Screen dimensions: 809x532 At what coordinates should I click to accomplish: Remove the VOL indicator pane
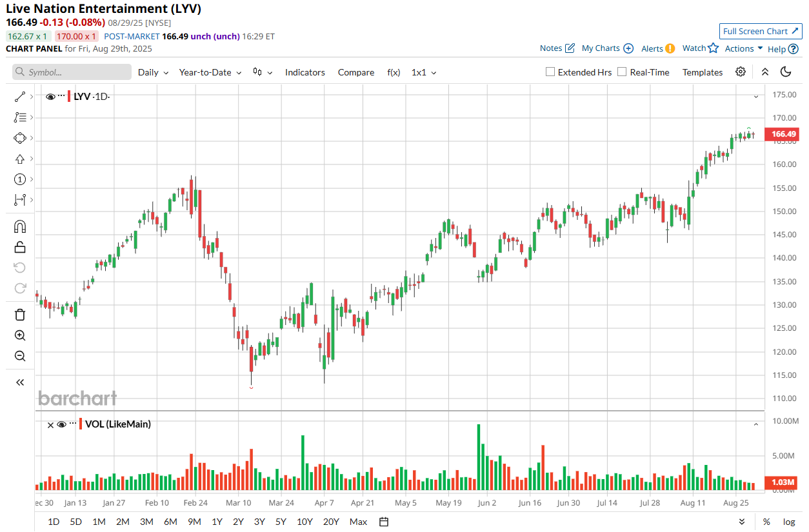(50, 424)
